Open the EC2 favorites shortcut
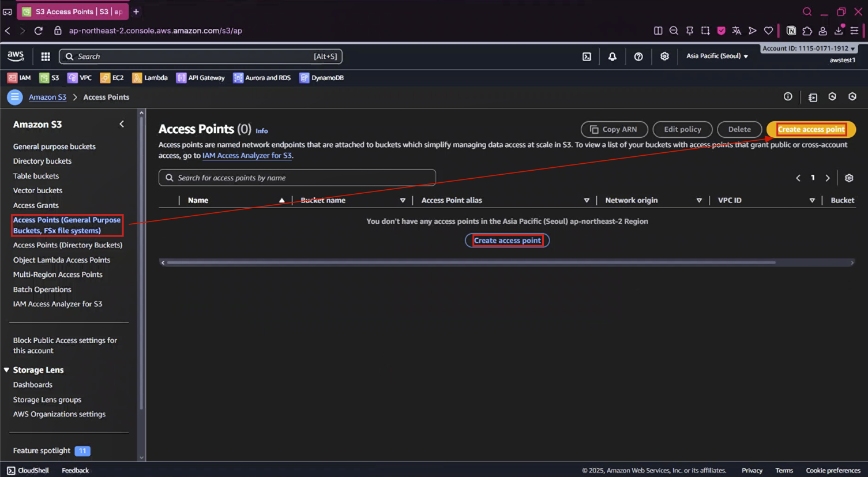The width and height of the screenshot is (868, 477). pos(112,78)
